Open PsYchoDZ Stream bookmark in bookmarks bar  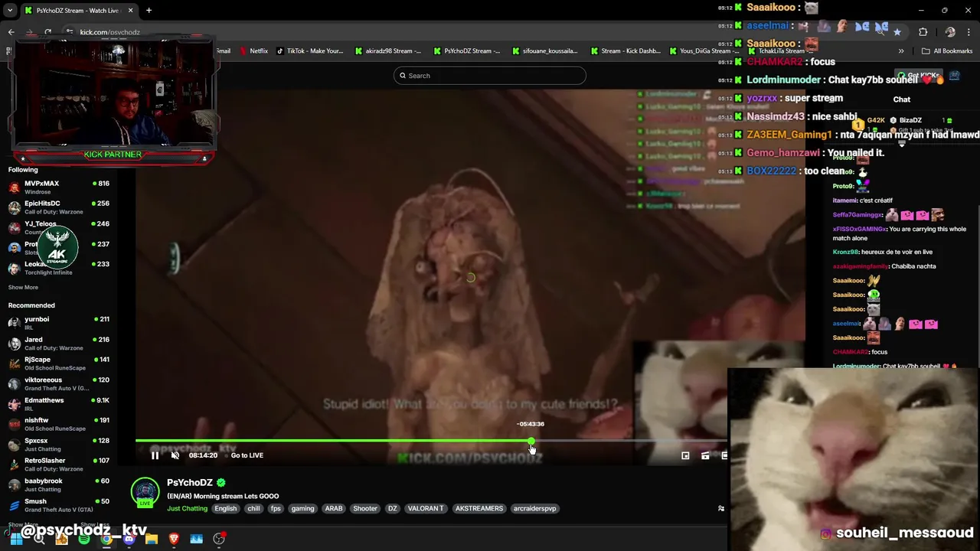(x=466, y=51)
